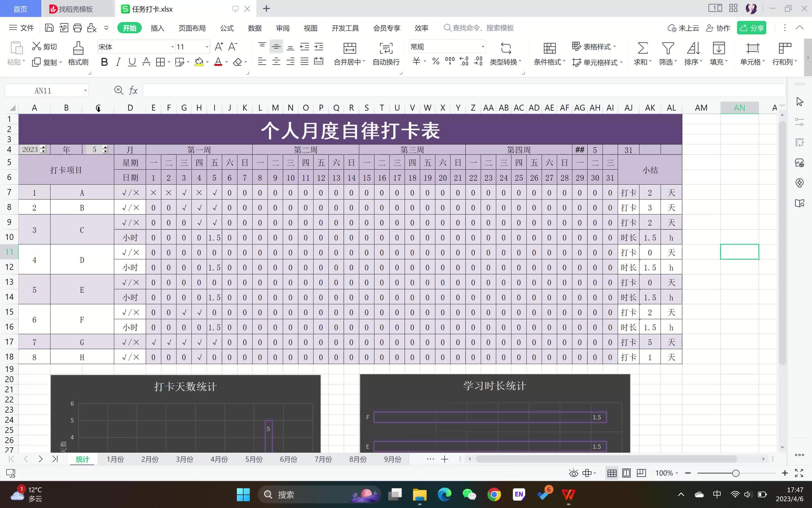
Task: Click the zoom slider handle
Action: click(736, 473)
